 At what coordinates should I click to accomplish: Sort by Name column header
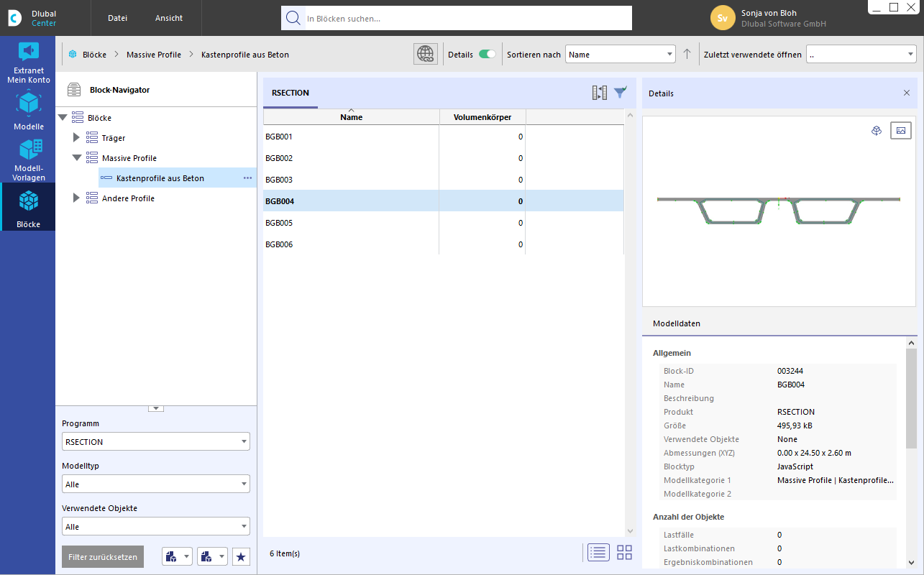pos(352,117)
